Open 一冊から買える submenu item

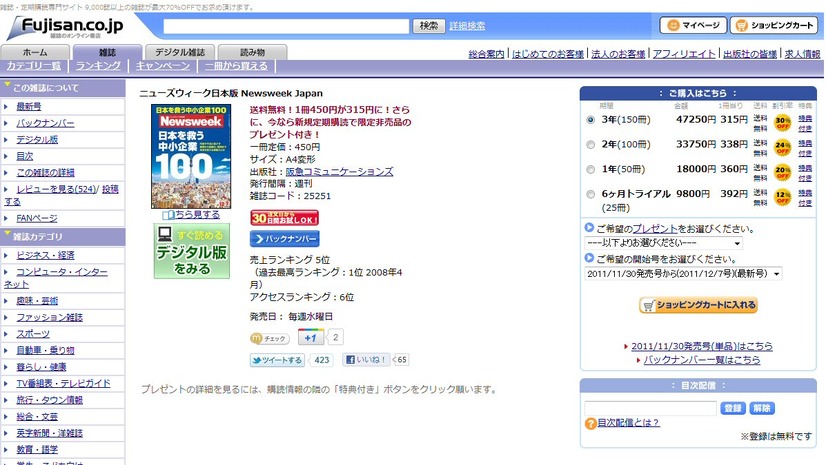(236, 66)
